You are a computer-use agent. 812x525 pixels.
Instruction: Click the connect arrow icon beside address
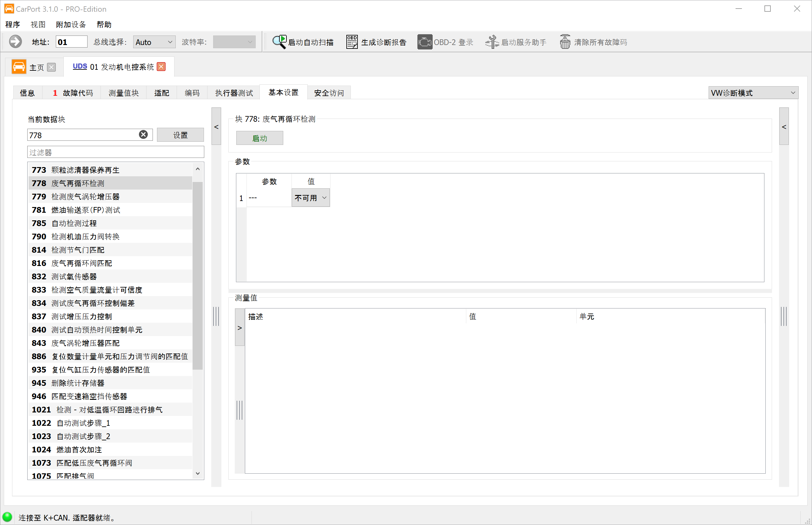(15, 42)
